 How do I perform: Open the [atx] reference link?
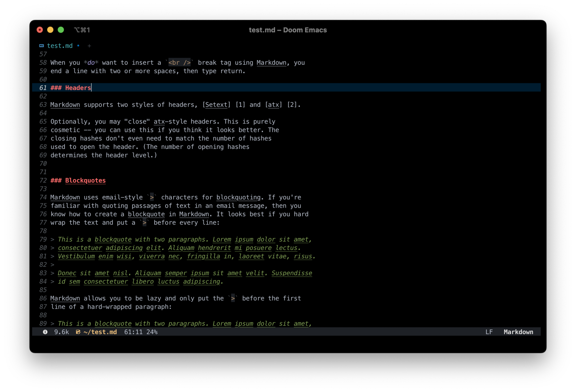point(273,105)
